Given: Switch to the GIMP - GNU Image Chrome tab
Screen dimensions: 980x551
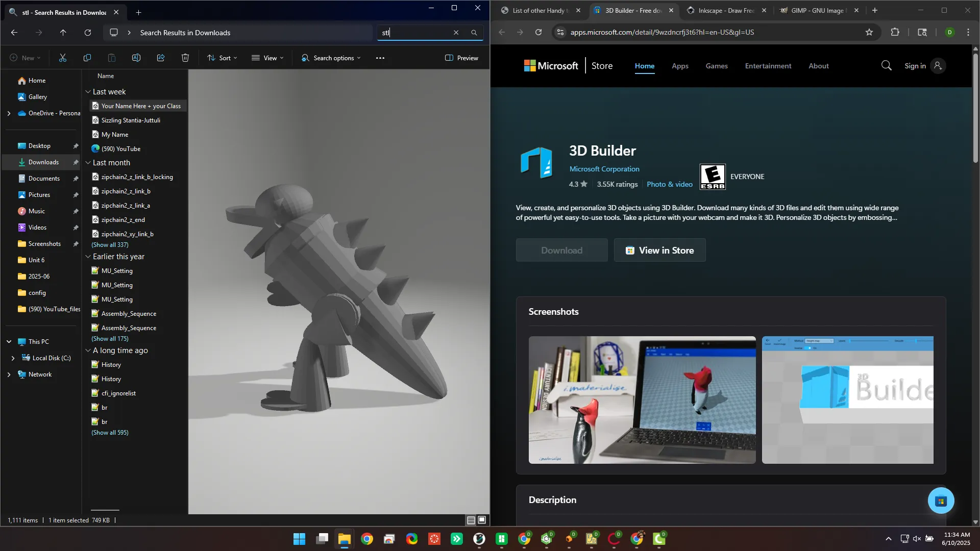Looking at the screenshot, I should [x=819, y=10].
